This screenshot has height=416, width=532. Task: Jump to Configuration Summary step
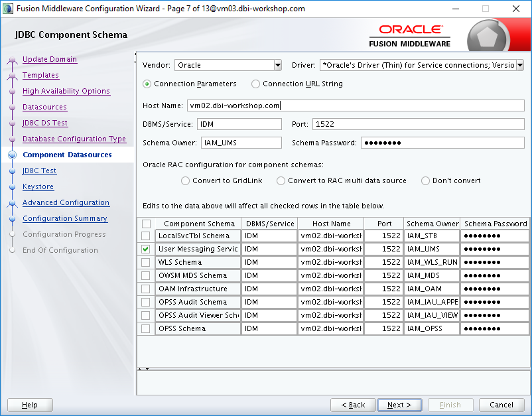[65, 219]
